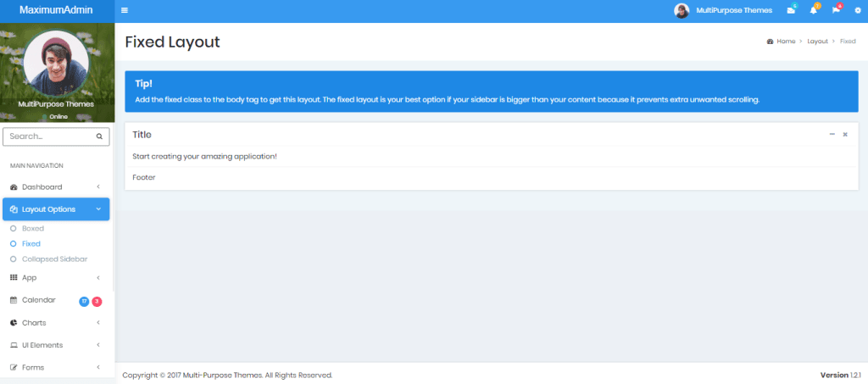
Task: Click the Tip! heading in blue callout
Action: (144, 84)
